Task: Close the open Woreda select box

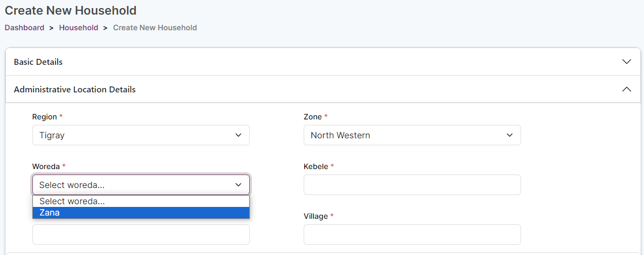Action: tap(140, 185)
